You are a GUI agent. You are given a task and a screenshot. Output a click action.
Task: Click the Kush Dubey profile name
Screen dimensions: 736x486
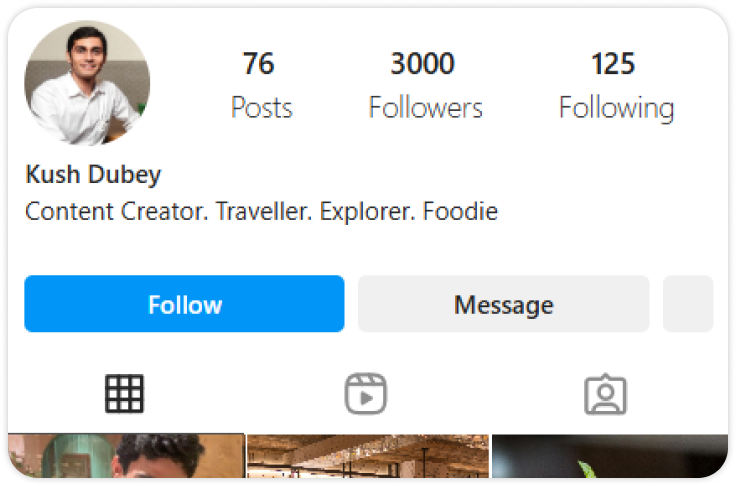point(93,175)
